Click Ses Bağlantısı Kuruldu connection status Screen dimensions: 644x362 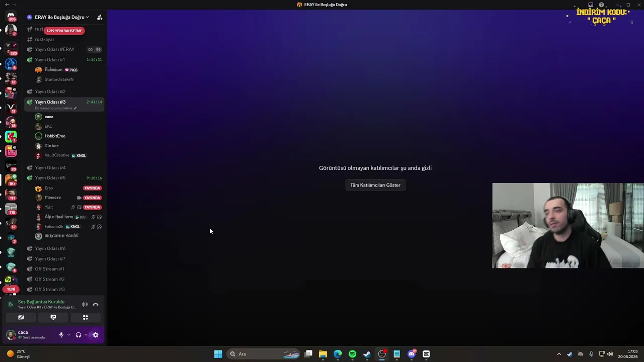41,302
